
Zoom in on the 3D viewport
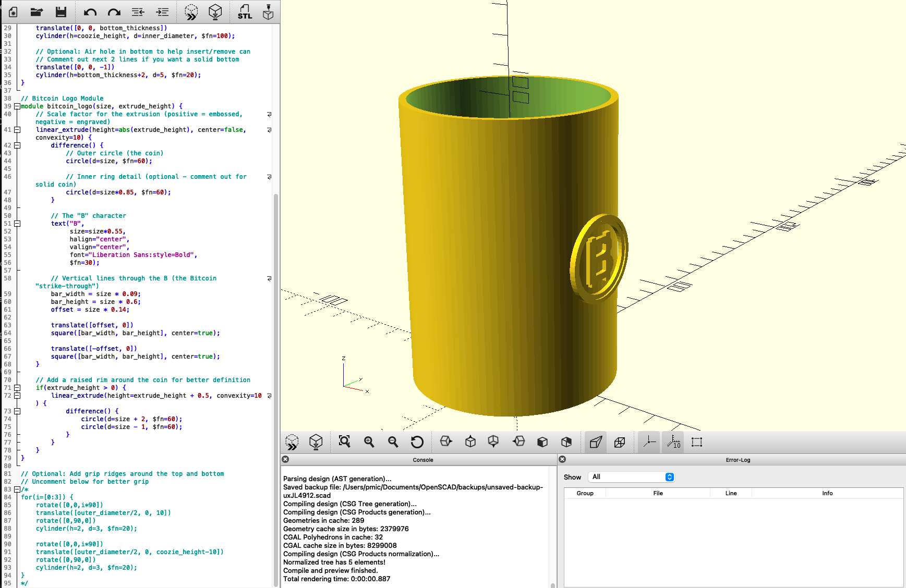coord(369,442)
